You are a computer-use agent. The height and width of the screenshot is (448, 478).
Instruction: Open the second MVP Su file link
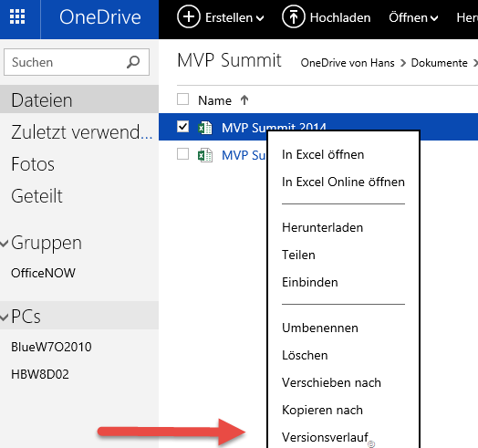[244, 155]
